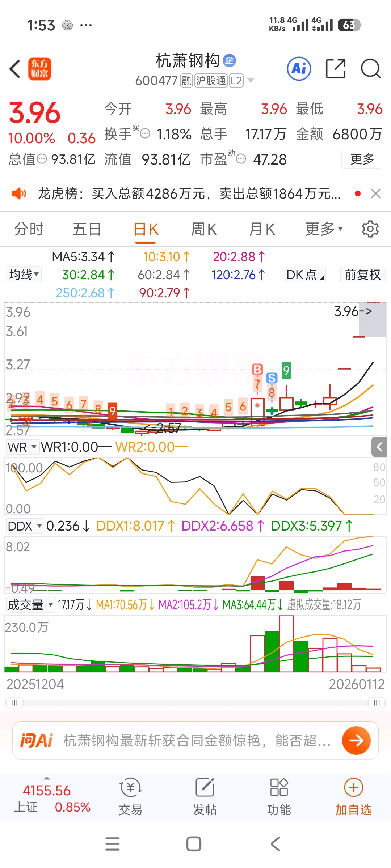Switch to 周K chart tab
The image size is (391, 868).
204,229
